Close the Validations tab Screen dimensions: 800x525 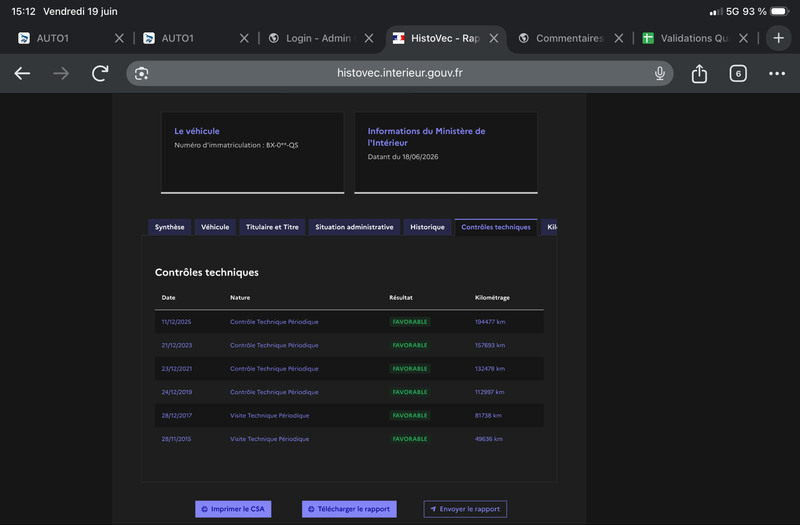click(743, 38)
